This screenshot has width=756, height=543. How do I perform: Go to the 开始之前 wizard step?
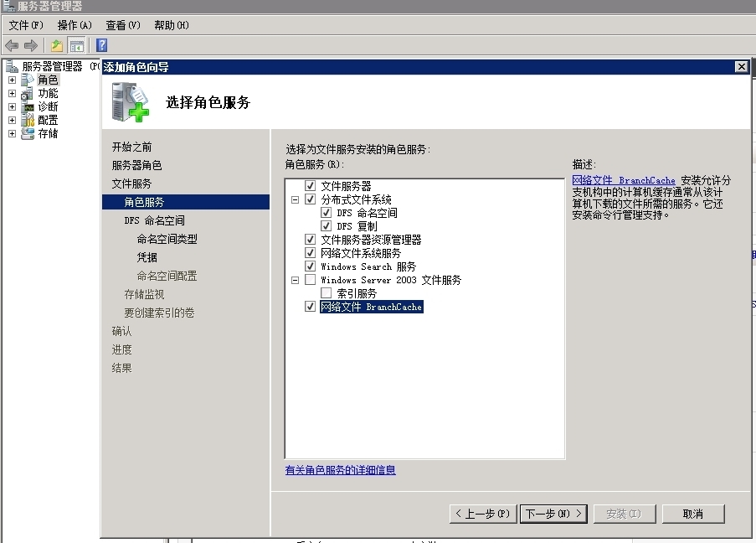(131, 147)
